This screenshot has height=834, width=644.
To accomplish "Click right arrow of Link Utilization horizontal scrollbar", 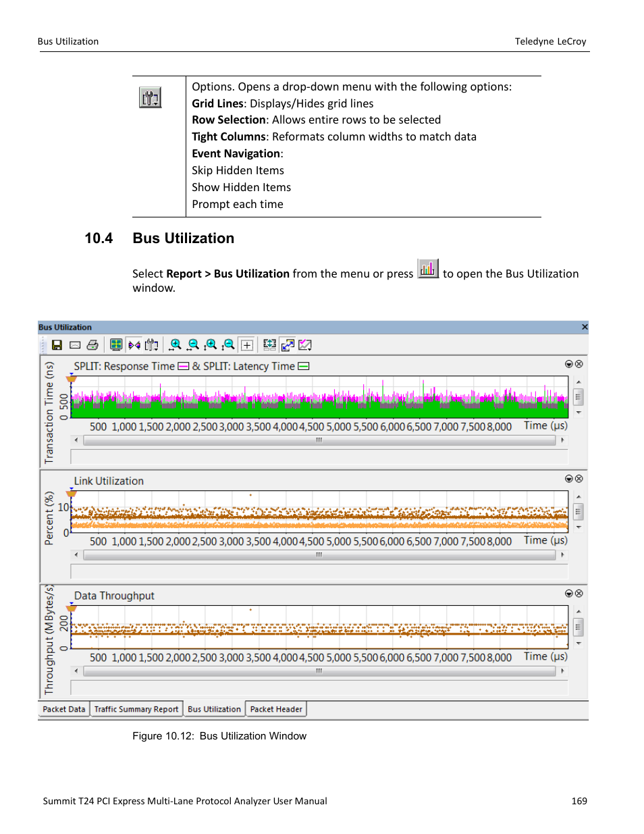I will point(562,555).
